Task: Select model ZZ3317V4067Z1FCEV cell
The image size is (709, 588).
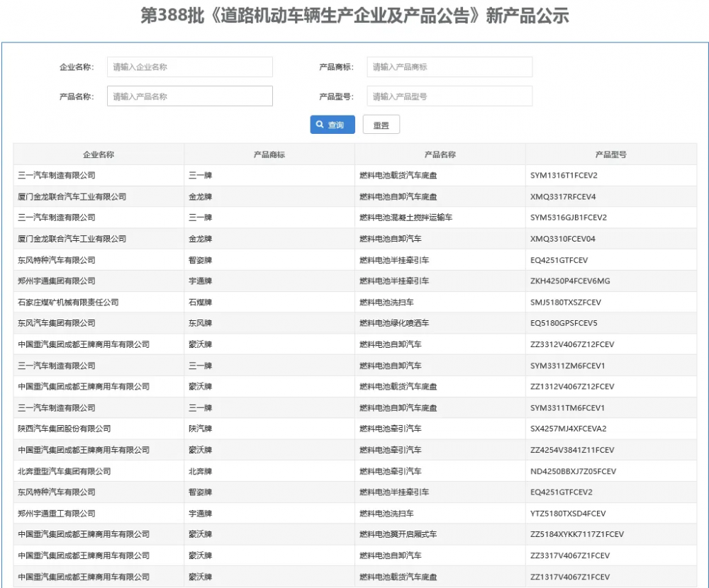Action: [611, 555]
